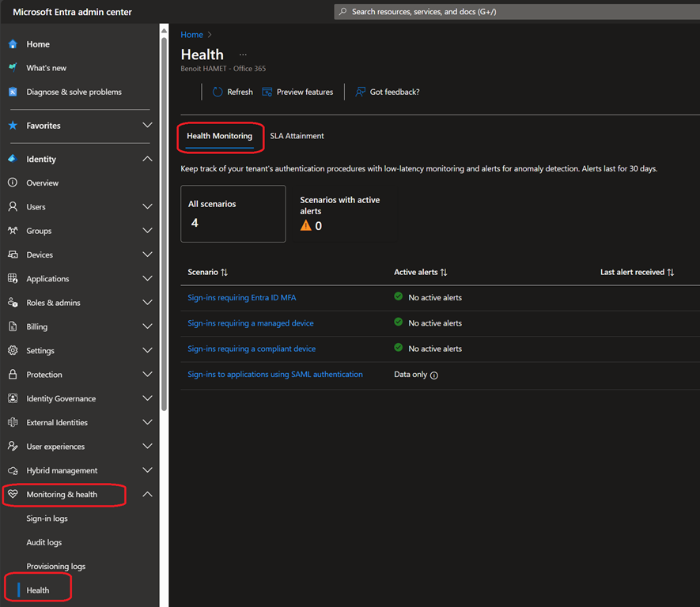Expand the Users section chevron
The height and width of the screenshot is (607, 700).
(x=147, y=207)
